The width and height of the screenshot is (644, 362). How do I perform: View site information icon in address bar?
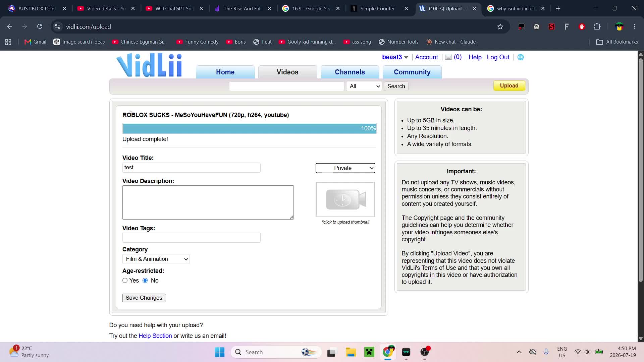tap(58, 26)
